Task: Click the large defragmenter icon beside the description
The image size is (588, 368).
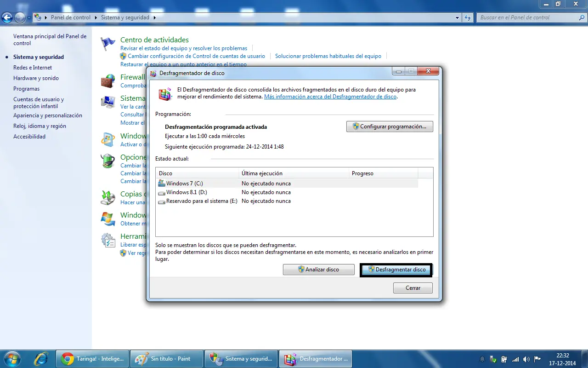Action: click(x=165, y=93)
